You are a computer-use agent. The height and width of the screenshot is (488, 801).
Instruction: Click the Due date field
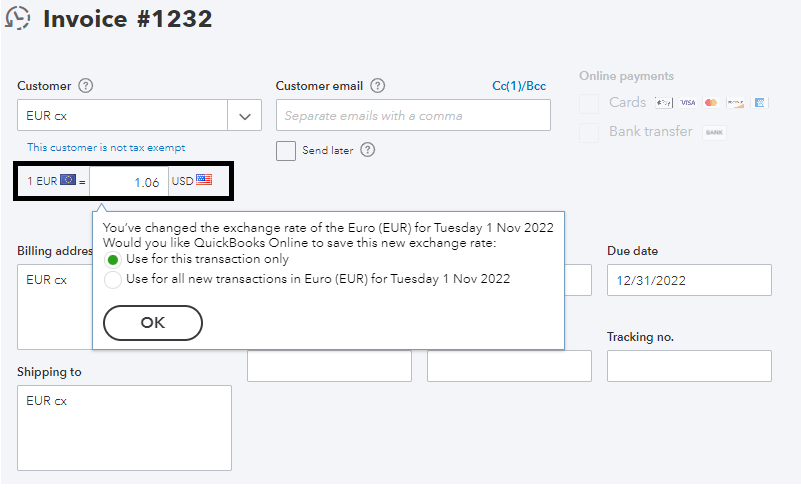click(x=689, y=280)
